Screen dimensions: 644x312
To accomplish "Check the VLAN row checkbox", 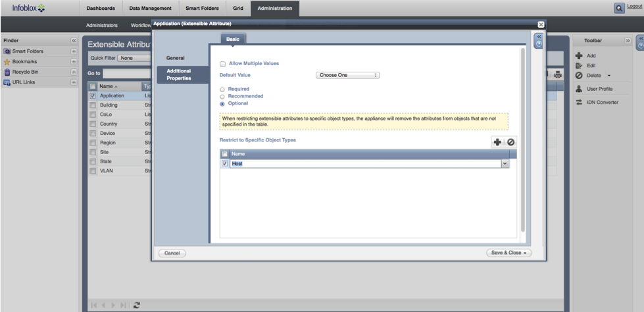I will pos(93,171).
